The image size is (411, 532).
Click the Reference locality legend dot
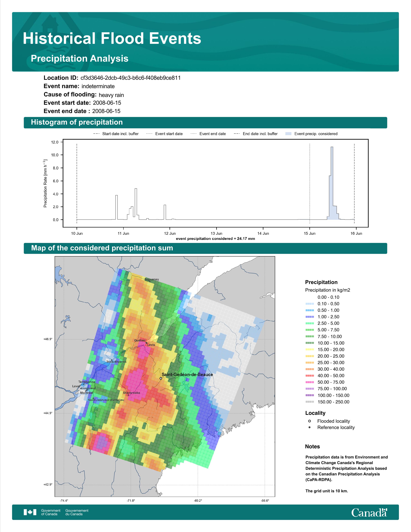point(309,427)
